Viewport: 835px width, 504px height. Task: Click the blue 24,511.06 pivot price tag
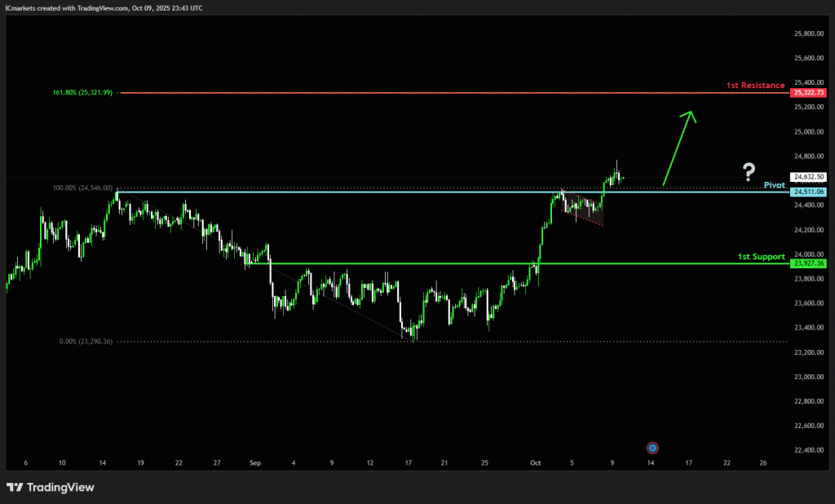pyautogui.click(x=808, y=192)
